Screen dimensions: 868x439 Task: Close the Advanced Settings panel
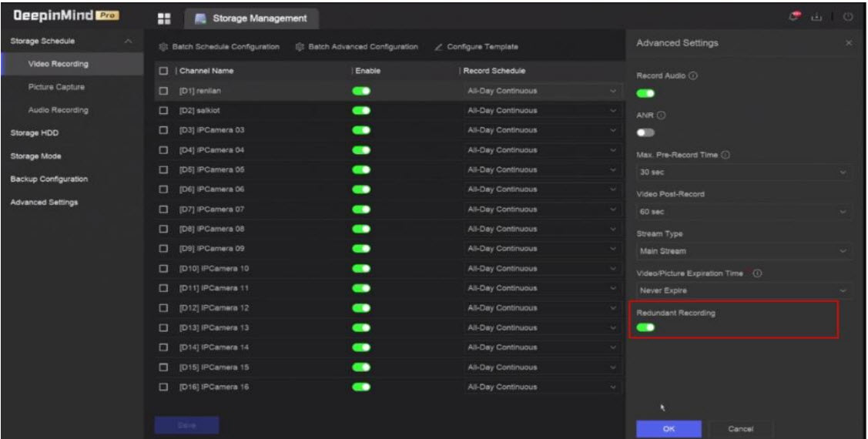(848, 43)
